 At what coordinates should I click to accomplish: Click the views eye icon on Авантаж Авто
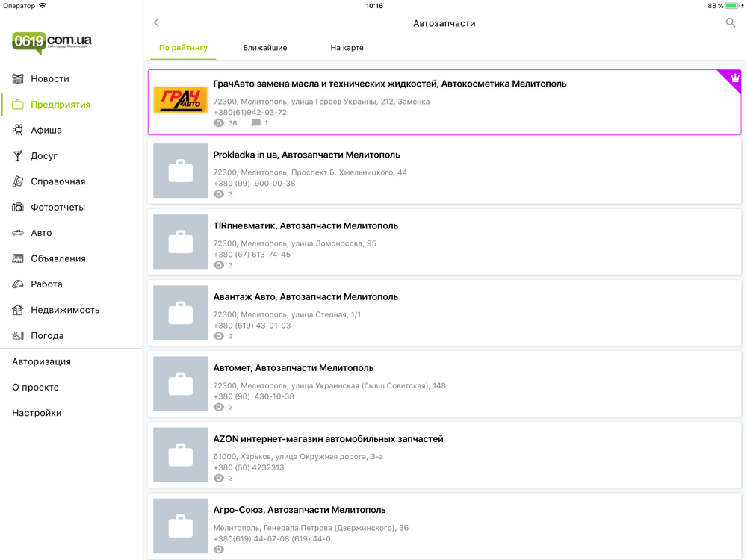tap(219, 336)
